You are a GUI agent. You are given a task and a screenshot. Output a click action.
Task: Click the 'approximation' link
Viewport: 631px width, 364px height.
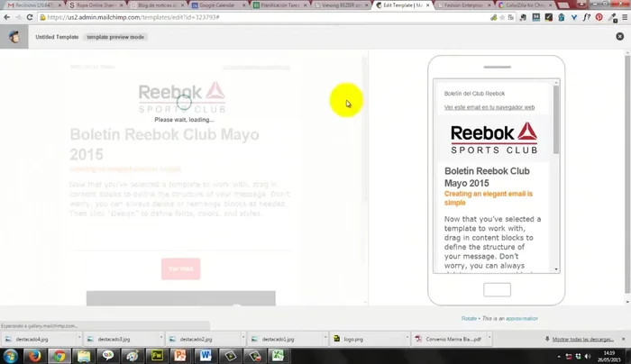[522, 319]
